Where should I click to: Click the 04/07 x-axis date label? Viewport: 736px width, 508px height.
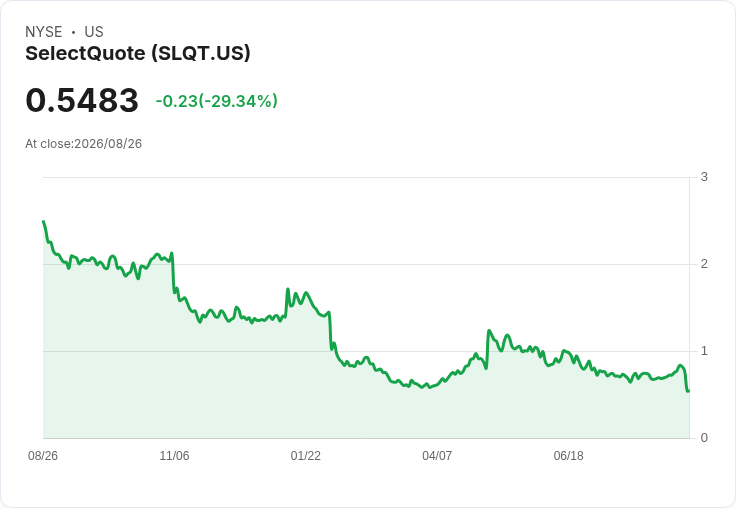pos(437,455)
